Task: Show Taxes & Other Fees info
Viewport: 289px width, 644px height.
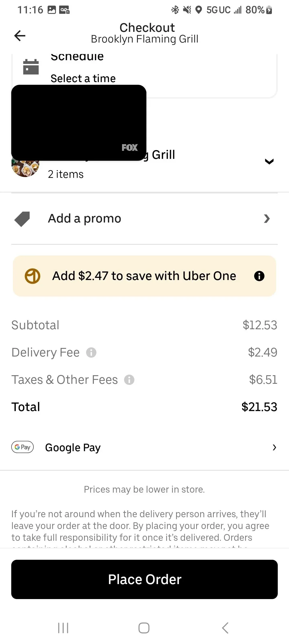Action: point(129,380)
